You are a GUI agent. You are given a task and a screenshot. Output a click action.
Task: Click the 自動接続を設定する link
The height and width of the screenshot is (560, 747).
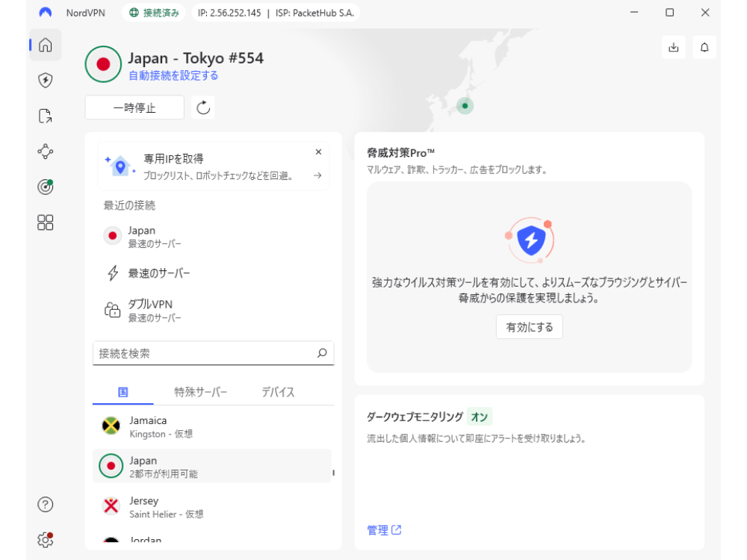(173, 75)
